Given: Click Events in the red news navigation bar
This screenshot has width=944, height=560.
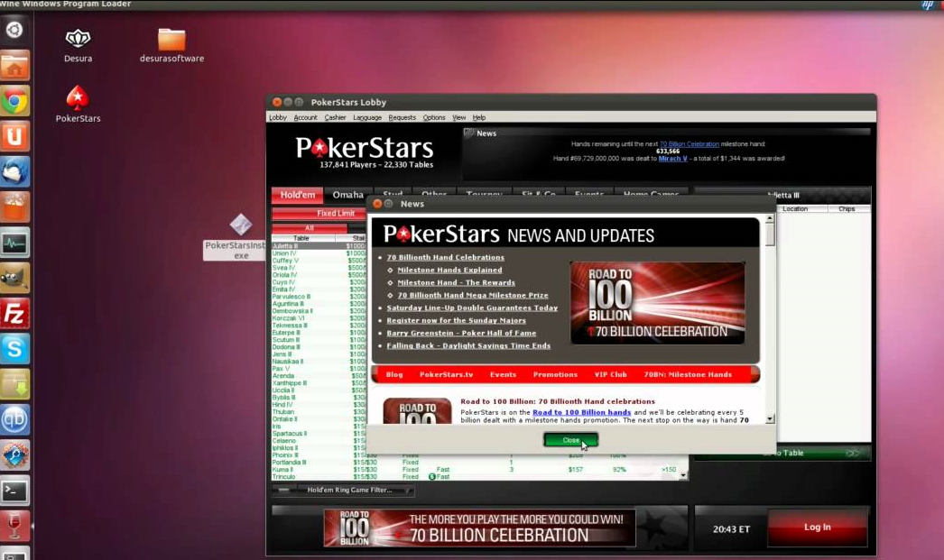Looking at the screenshot, I should [503, 375].
